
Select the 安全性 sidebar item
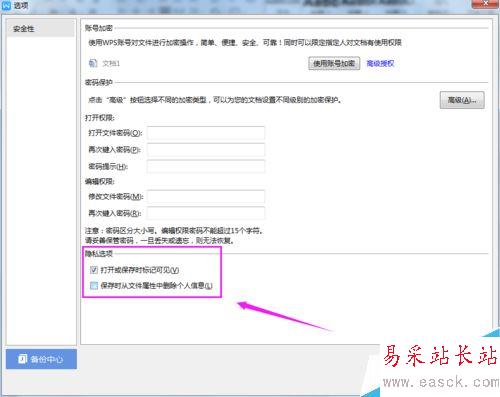point(40,29)
